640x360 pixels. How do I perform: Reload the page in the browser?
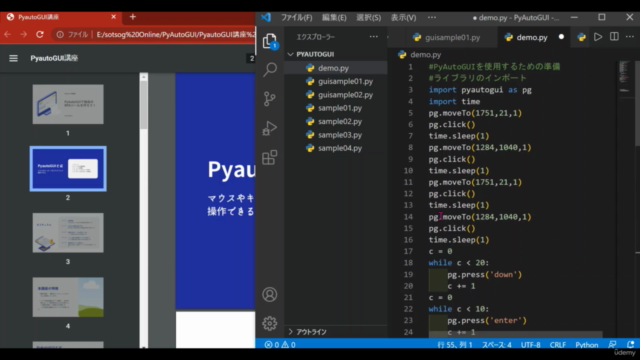pyautogui.click(x=40, y=35)
